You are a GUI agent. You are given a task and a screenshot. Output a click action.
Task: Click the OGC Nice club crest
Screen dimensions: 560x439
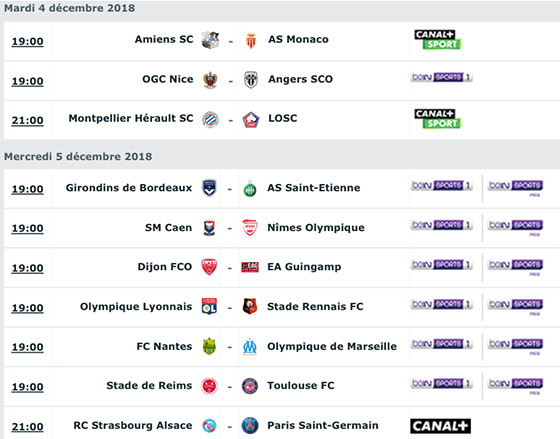[210, 80]
